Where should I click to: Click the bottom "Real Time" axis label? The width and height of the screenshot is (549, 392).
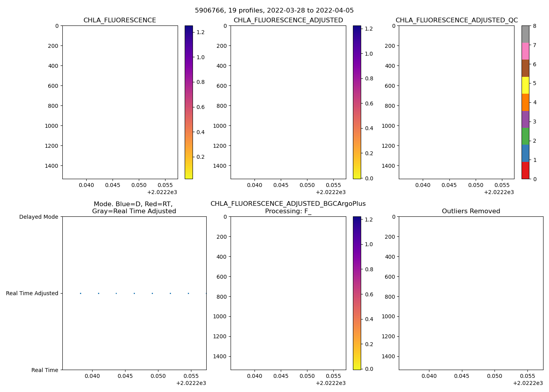(x=45, y=370)
